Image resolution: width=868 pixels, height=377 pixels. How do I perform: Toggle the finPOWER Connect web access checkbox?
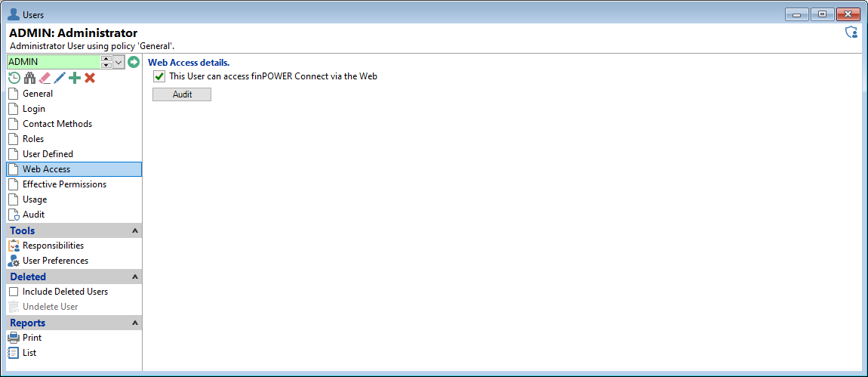(x=159, y=76)
